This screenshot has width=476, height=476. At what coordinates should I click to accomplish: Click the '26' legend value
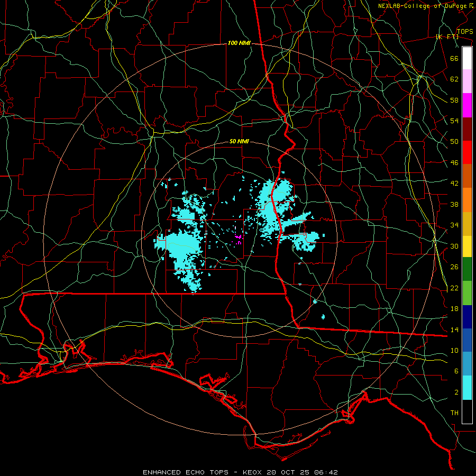(454, 267)
